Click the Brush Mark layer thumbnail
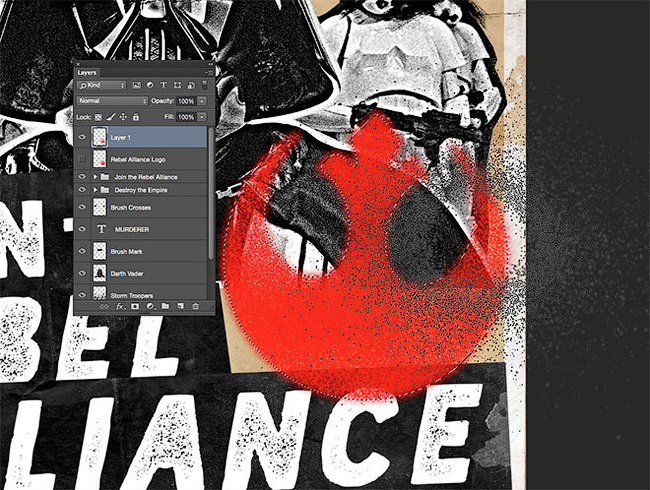The width and height of the screenshot is (650, 490). click(x=99, y=251)
